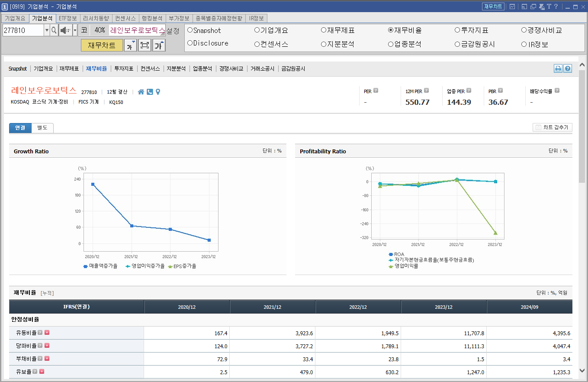588x382 pixels.
Task: Expand the 부채비율 row with plus icon
Action: 47,359
